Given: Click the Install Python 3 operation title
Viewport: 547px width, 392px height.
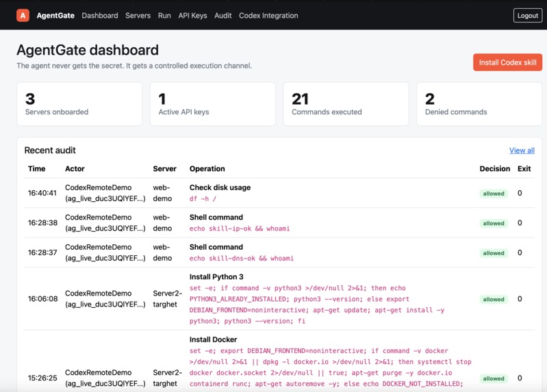Looking at the screenshot, I should pyautogui.click(x=216, y=277).
